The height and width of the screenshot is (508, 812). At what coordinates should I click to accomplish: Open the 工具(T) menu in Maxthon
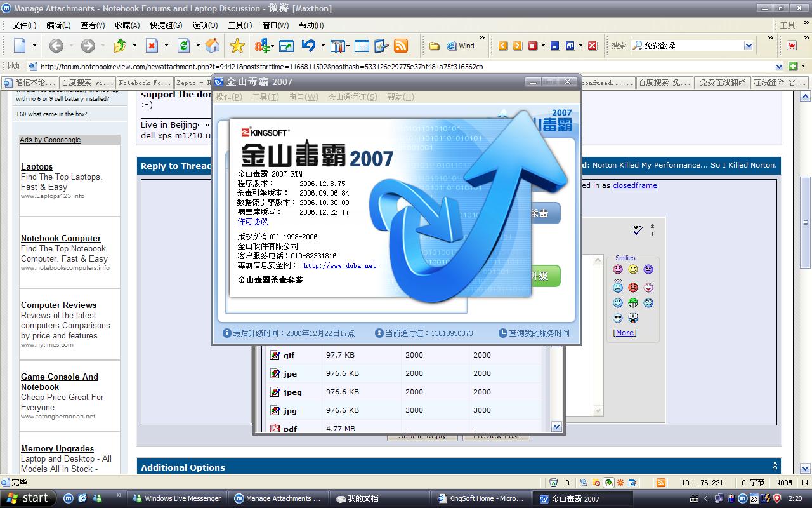[240, 25]
